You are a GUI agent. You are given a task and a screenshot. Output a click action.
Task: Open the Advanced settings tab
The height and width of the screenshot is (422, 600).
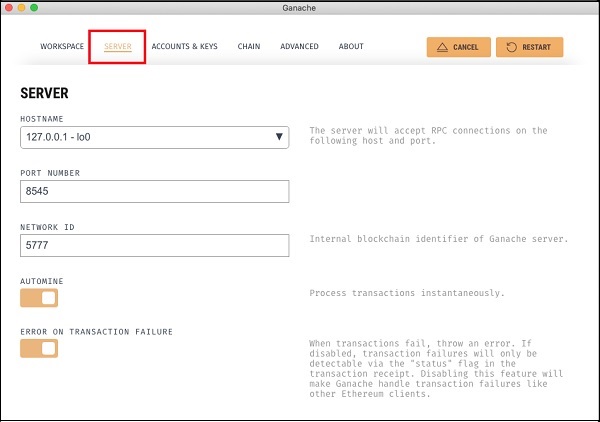point(299,46)
